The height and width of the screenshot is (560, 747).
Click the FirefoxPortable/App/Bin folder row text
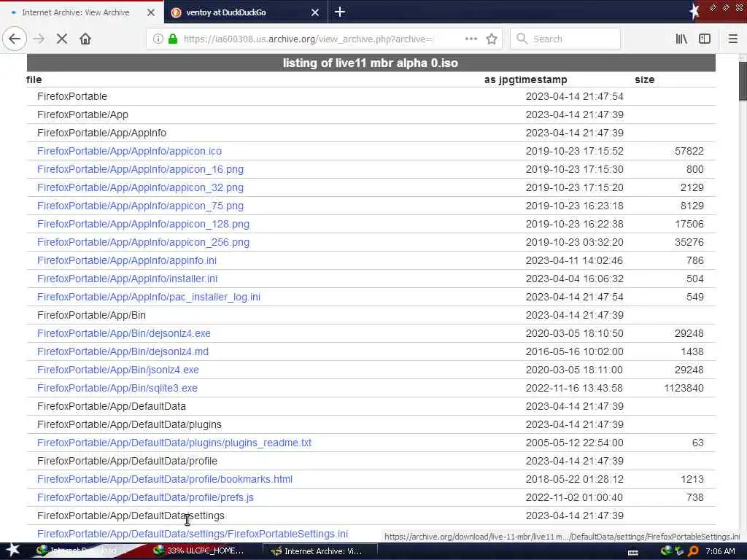pos(91,315)
